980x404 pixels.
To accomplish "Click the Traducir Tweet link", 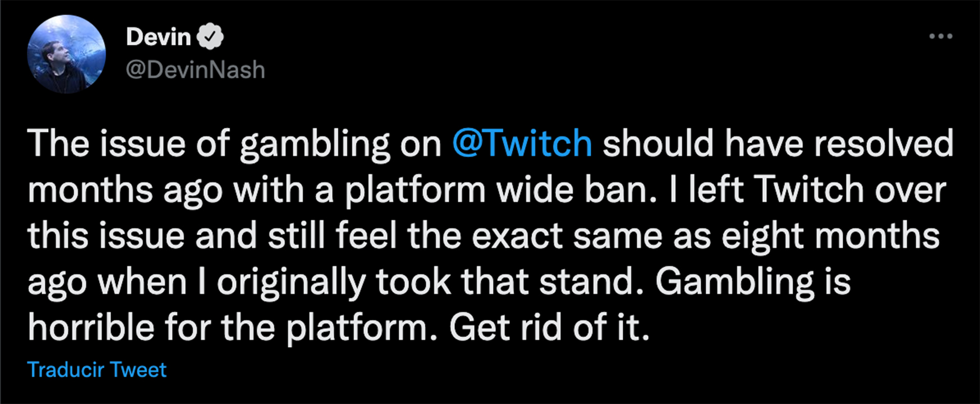I will (x=96, y=370).
